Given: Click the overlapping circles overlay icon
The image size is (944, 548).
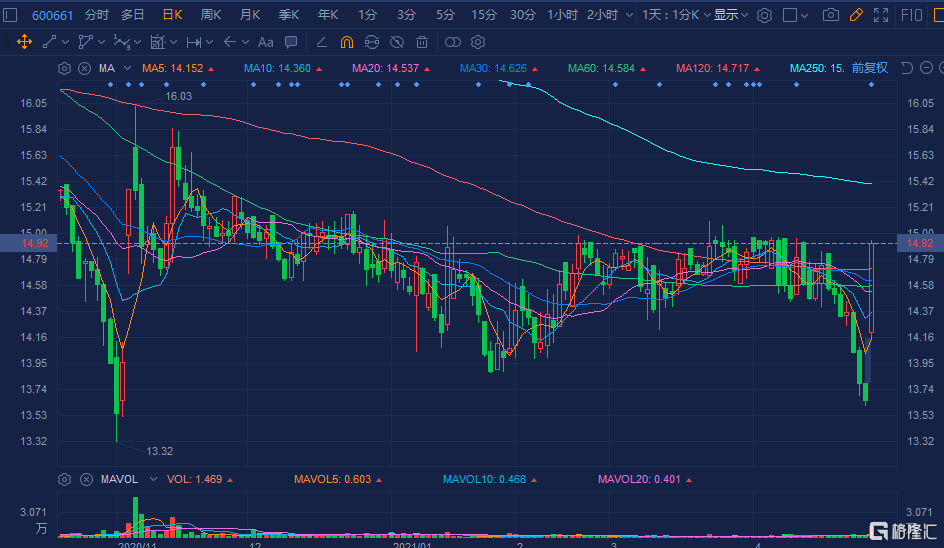Looking at the screenshot, I should click(x=453, y=42).
